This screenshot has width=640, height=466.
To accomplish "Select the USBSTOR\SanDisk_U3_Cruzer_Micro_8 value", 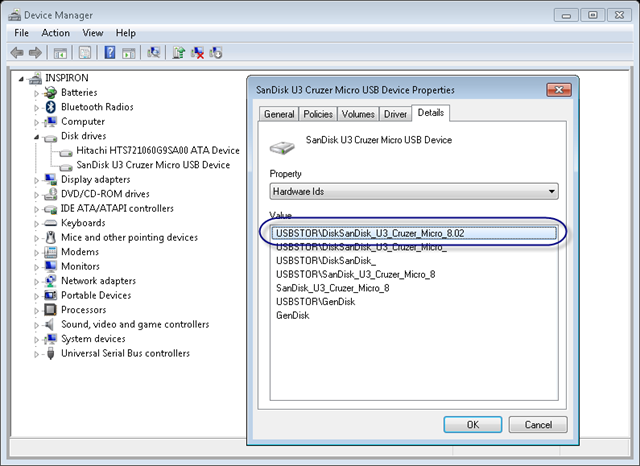I will [414, 274].
